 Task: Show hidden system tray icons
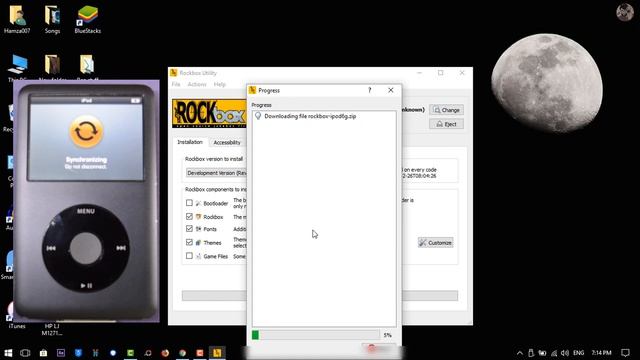click(x=520, y=353)
